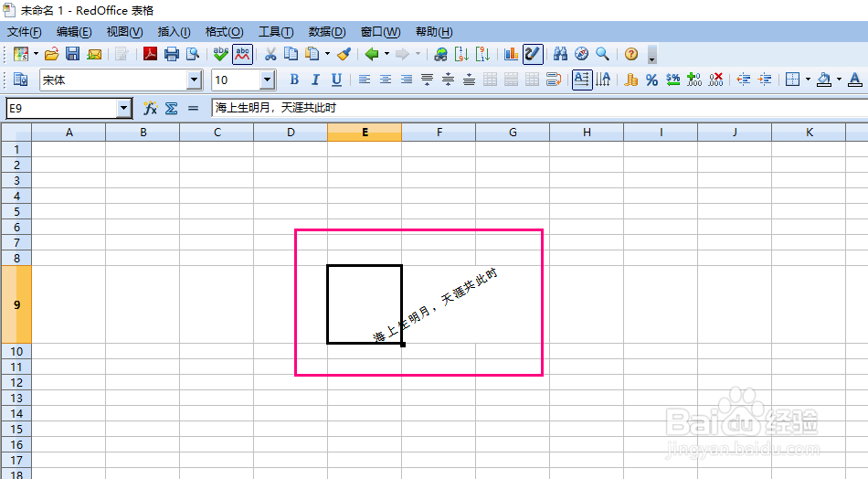
Task: Copy the selected cell
Action: click(x=291, y=54)
